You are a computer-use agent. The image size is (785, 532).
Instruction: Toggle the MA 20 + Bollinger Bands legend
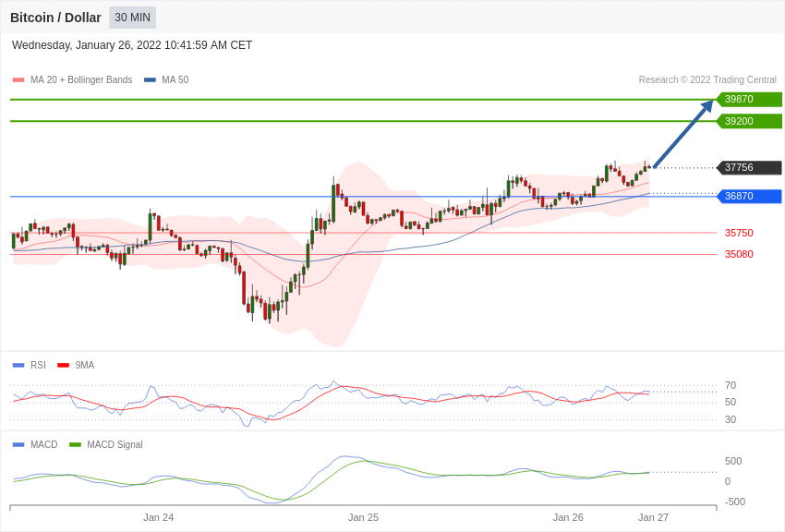coord(73,79)
